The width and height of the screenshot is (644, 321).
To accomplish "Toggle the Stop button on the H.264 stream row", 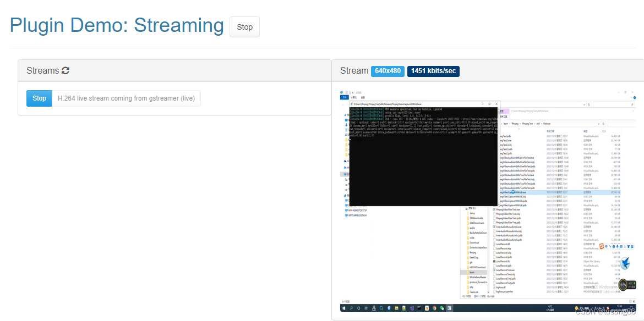I will tap(39, 98).
